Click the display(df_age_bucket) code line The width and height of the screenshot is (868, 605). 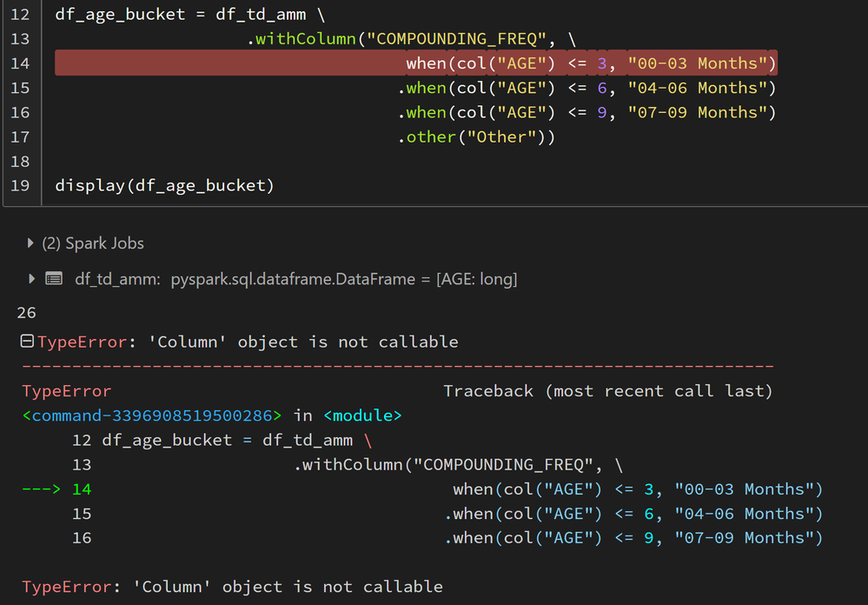(164, 185)
